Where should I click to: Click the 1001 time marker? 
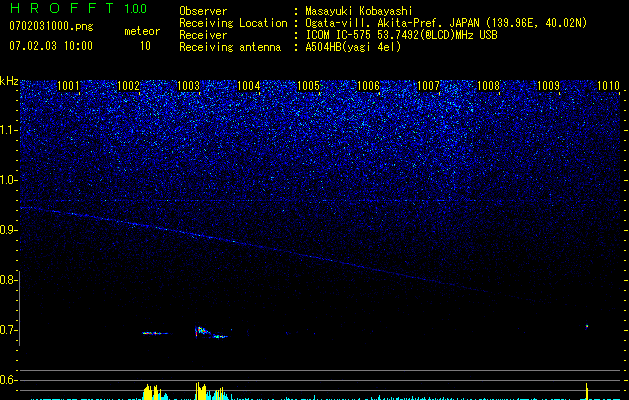(x=68, y=86)
